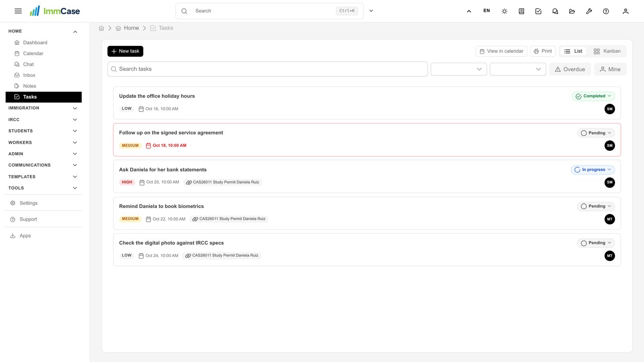This screenshot has height=362, width=644.
Task: Open the folder icon in top bar
Action: point(572,11)
